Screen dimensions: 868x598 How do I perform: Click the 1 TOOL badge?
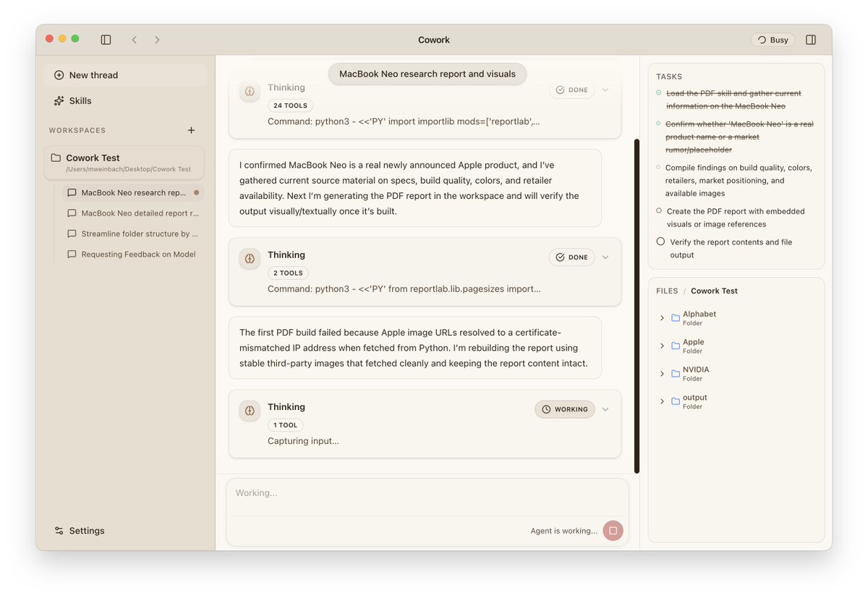tap(285, 425)
